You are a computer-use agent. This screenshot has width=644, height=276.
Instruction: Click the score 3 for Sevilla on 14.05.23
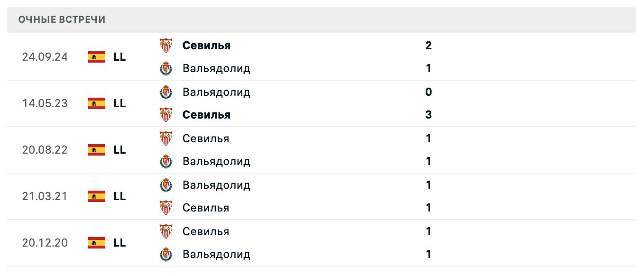(x=428, y=114)
